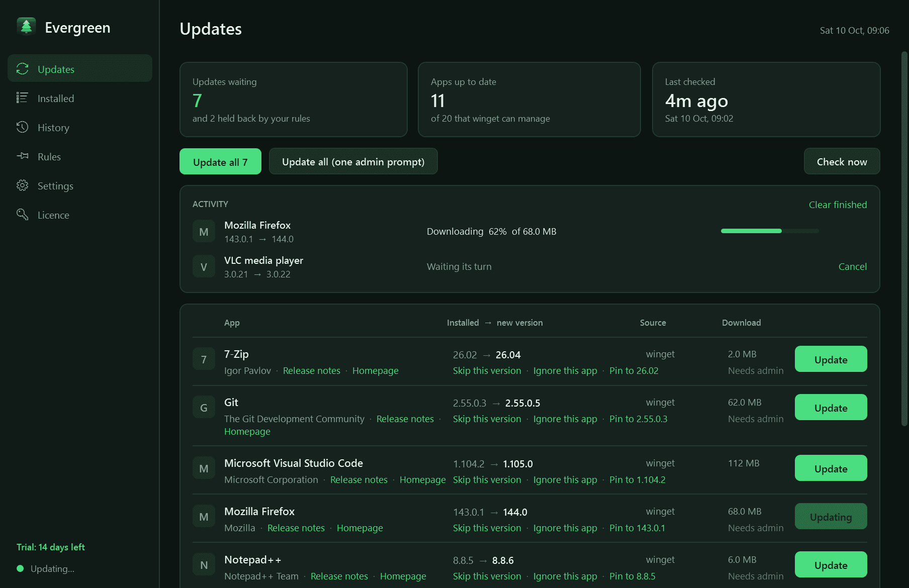Ignore the Microsoft Visual Studio Code app
This screenshot has width=909, height=588.
click(565, 479)
